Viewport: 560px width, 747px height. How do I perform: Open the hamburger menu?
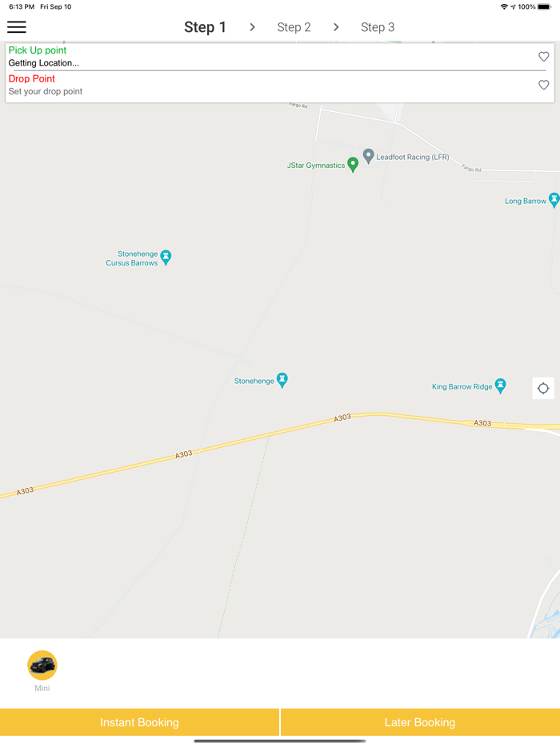[17, 27]
